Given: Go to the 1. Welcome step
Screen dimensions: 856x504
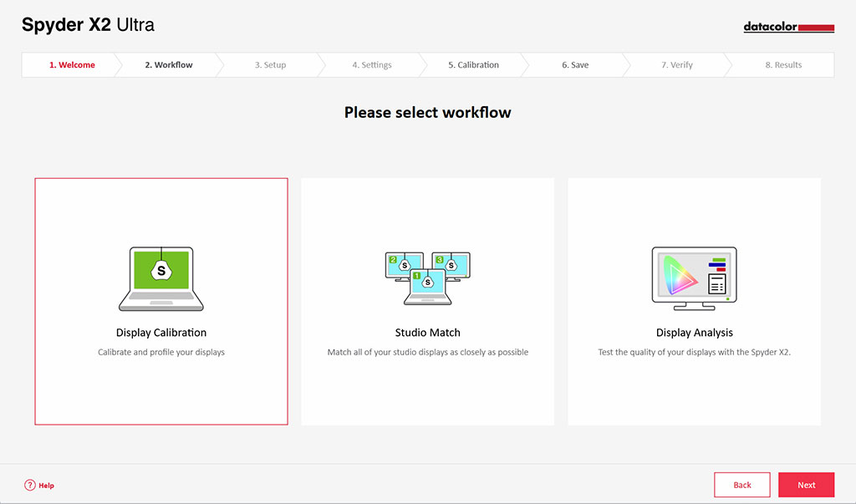Looking at the screenshot, I should (x=72, y=64).
